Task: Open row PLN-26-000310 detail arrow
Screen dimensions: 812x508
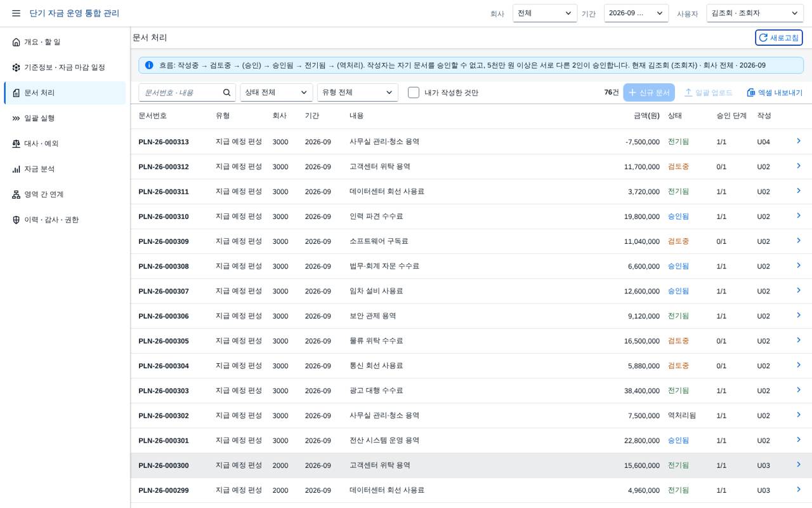Action: (x=799, y=216)
